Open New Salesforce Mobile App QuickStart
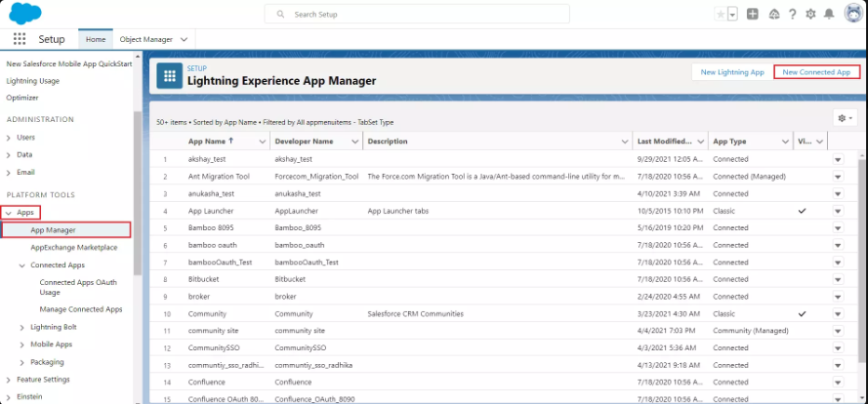The image size is (868, 404). point(69,63)
